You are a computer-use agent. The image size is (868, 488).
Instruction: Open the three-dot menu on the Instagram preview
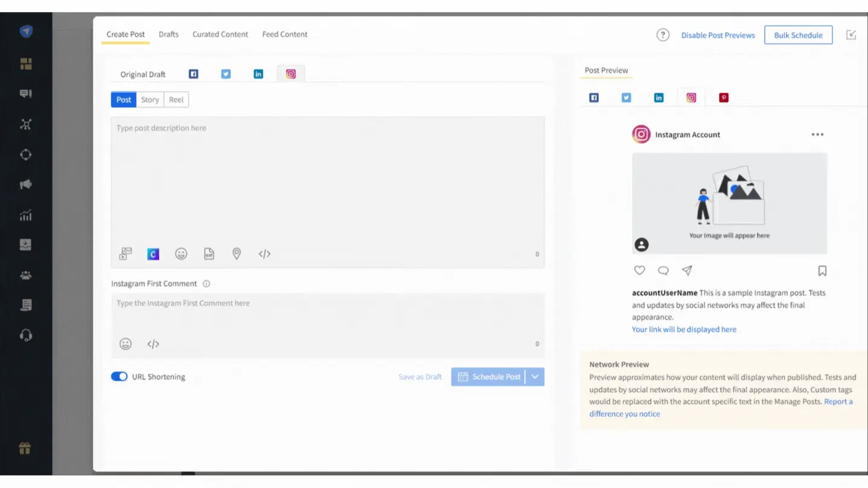pyautogui.click(x=817, y=134)
